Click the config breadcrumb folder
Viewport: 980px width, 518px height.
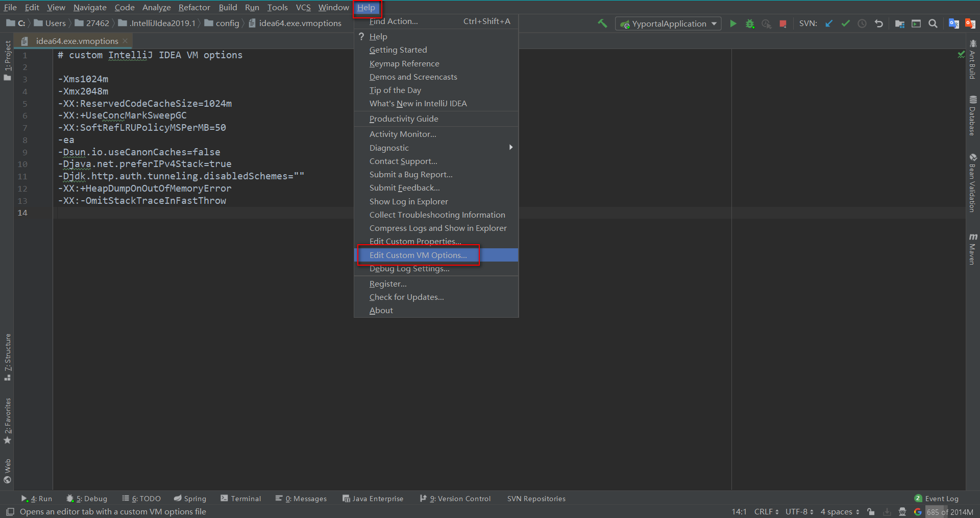(222, 23)
